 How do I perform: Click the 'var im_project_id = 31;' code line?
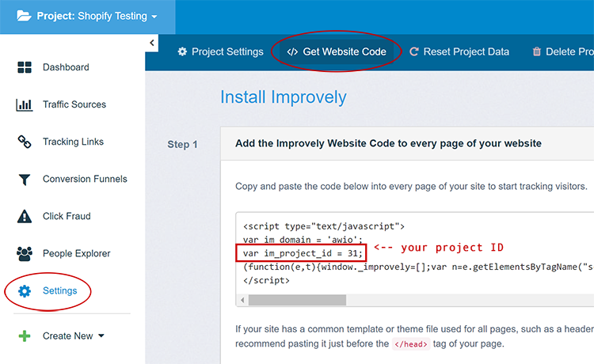pos(303,253)
